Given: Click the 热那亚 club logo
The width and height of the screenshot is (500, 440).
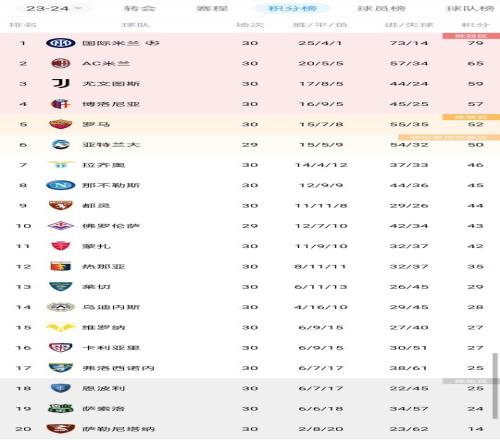Looking at the screenshot, I should click(x=60, y=266).
